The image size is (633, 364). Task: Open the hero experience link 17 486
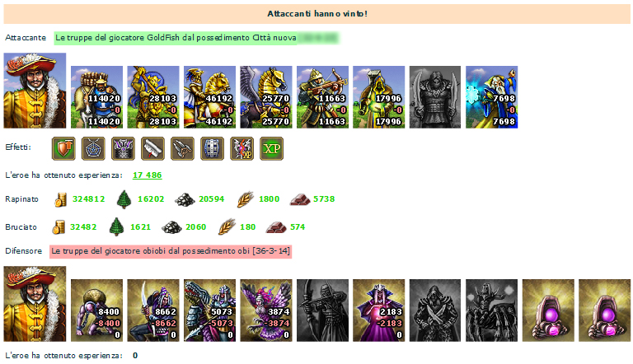coord(148,175)
